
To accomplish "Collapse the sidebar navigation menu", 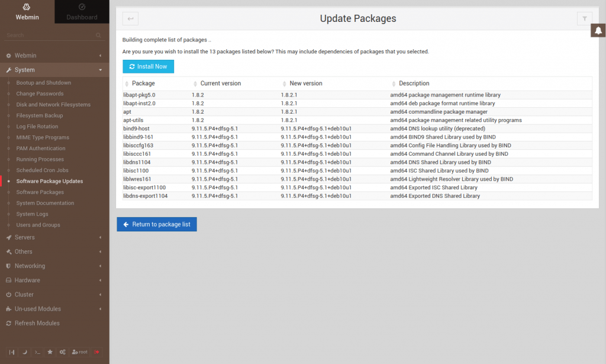I will 12,352.
